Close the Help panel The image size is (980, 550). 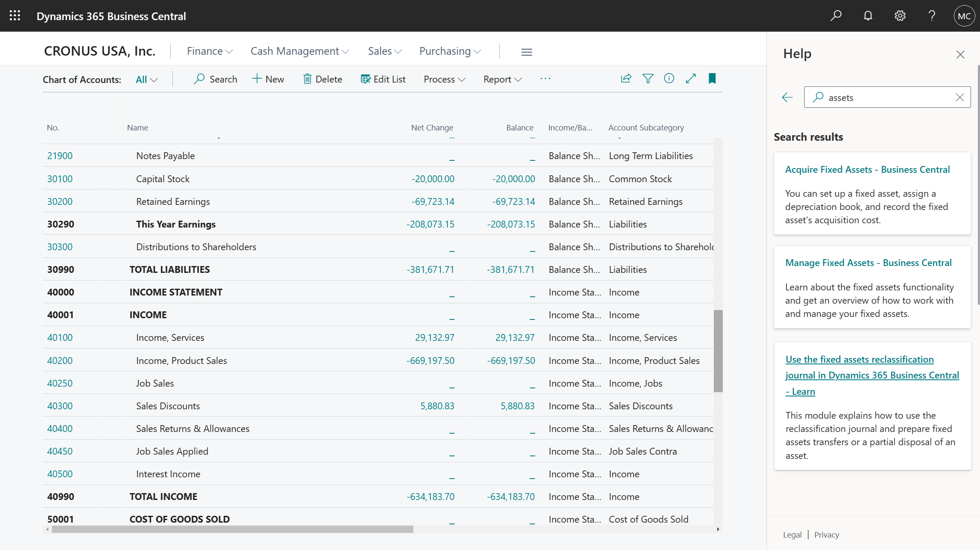click(x=960, y=54)
